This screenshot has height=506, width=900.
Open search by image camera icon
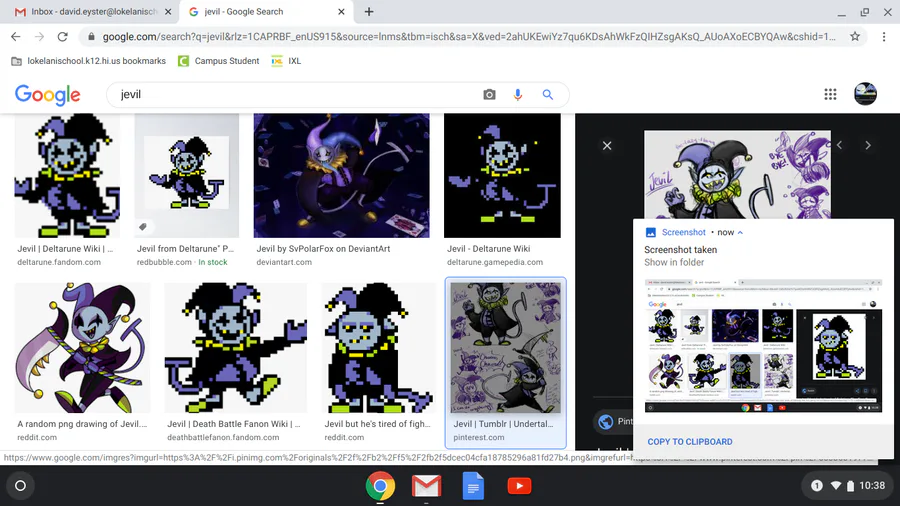pyautogui.click(x=489, y=95)
